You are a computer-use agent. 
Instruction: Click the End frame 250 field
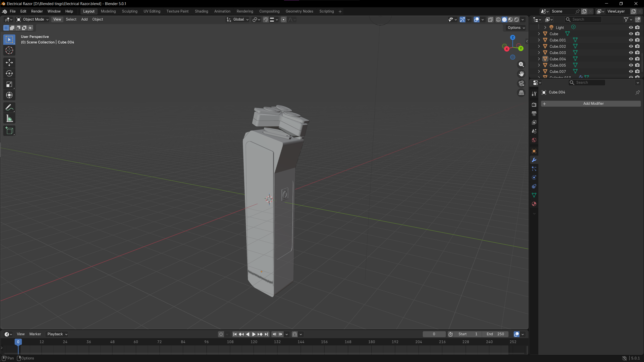(495, 334)
